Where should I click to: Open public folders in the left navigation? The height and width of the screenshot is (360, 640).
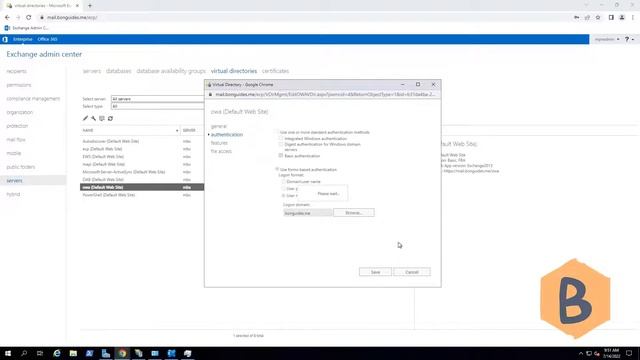click(x=21, y=167)
